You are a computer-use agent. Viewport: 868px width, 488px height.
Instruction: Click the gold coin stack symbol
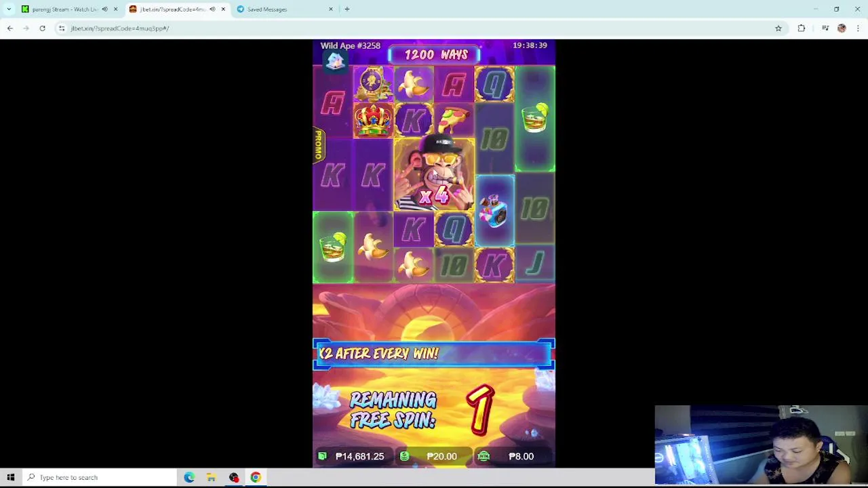(x=373, y=84)
